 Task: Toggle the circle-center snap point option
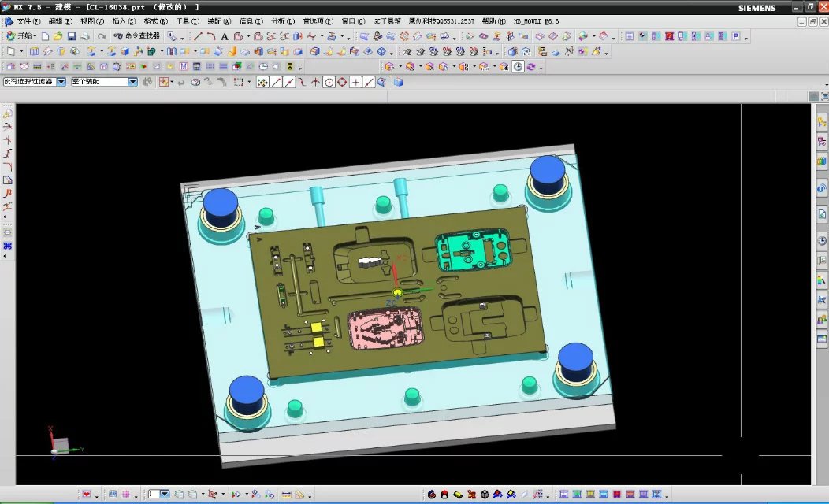(329, 82)
